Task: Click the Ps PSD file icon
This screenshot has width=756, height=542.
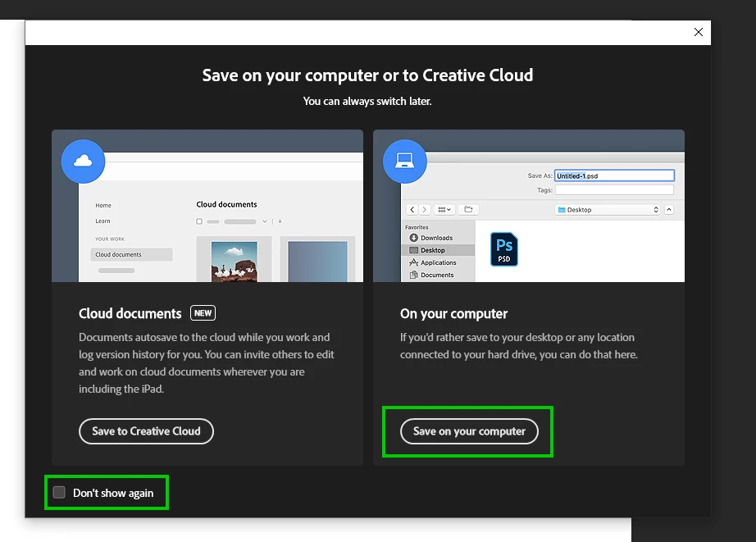Action: pyautogui.click(x=503, y=249)
